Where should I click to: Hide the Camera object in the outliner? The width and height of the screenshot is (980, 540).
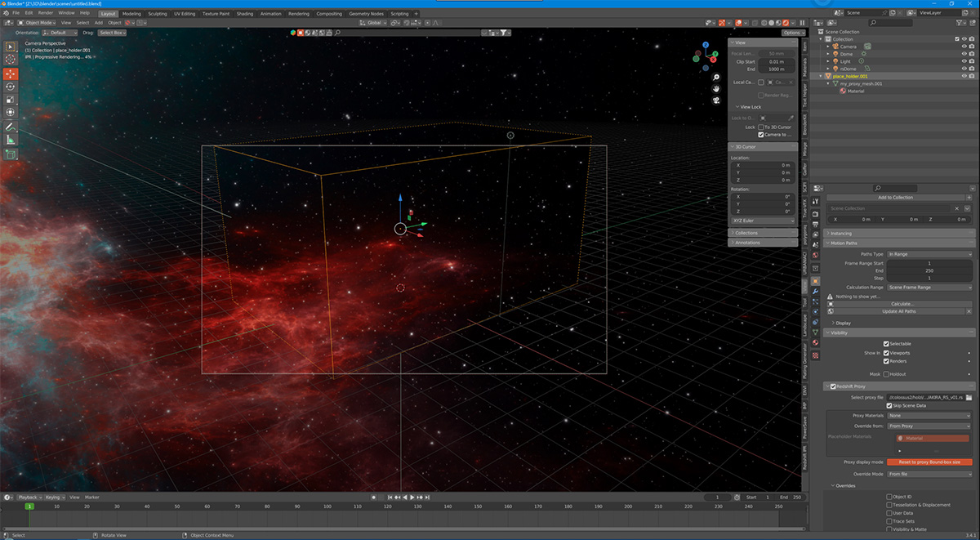964,47
